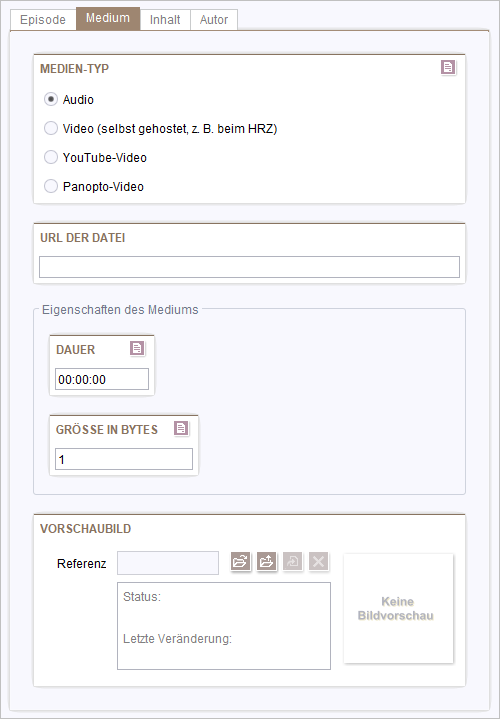Click the disabled go-to-reference document icon
Viewport: 500px width, 719px height.
(292, 561)
